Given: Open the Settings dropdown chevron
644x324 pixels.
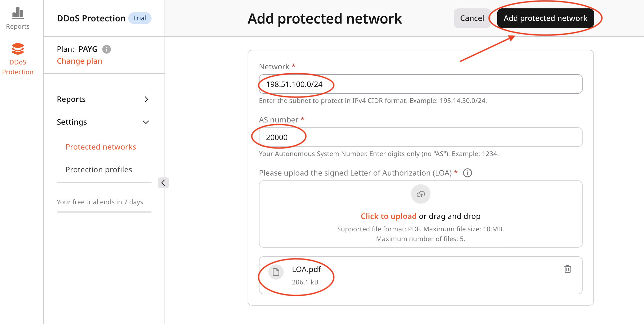Looking at the screenshot, I should pyautogui.click(x=146, y=122).
